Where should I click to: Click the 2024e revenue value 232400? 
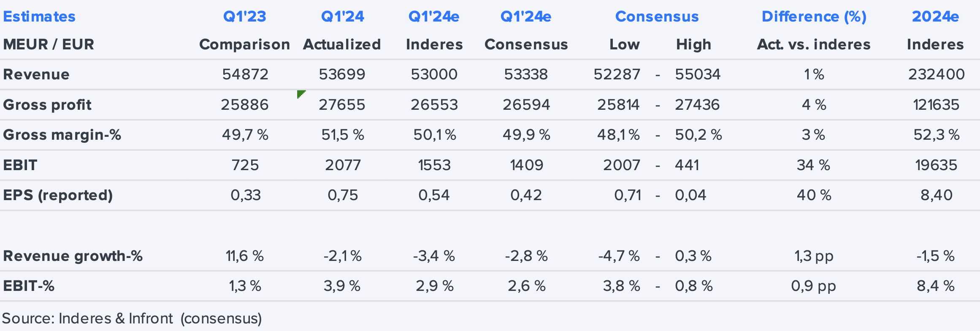(x=936, y=74)
